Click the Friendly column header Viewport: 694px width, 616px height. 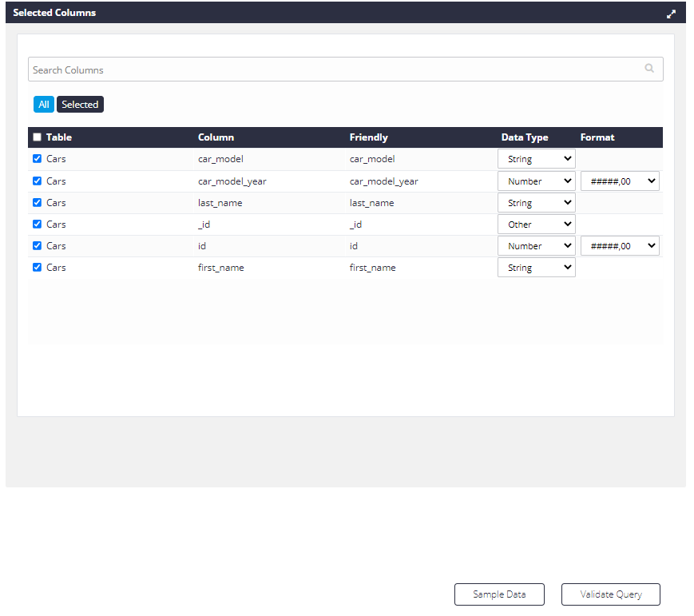click(369, 137)
